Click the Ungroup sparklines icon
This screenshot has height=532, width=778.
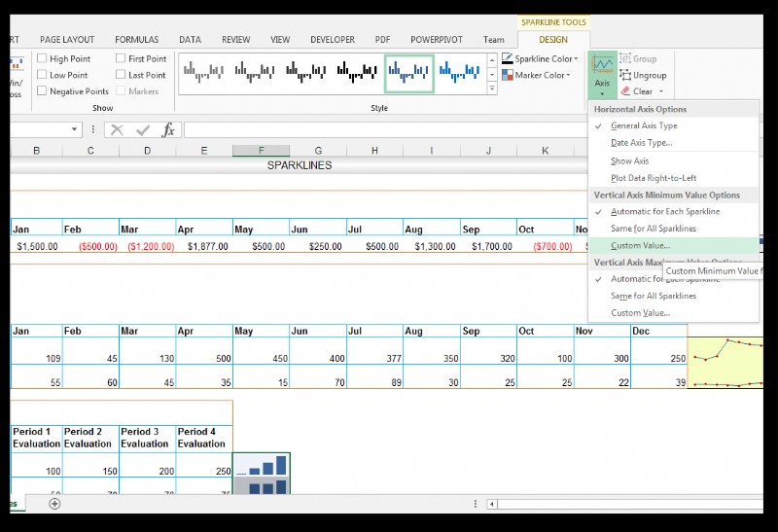click(625, 75)
